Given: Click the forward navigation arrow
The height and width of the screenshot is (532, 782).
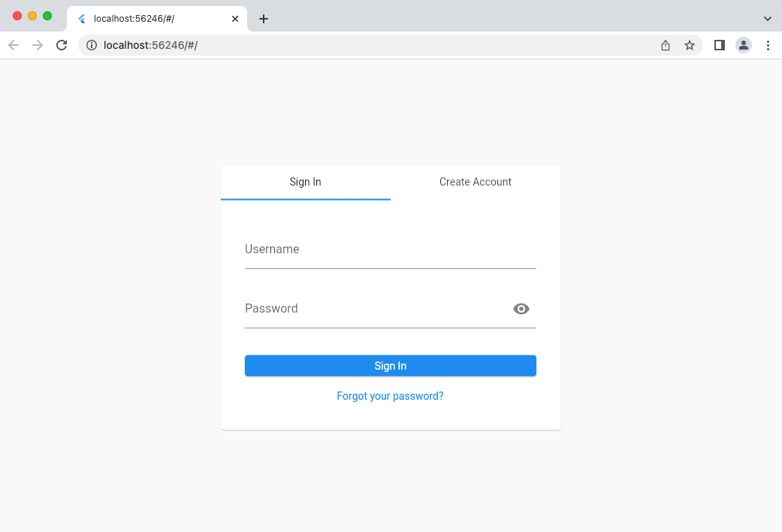Looking at the screenshot, I should [x=38, y=45].
